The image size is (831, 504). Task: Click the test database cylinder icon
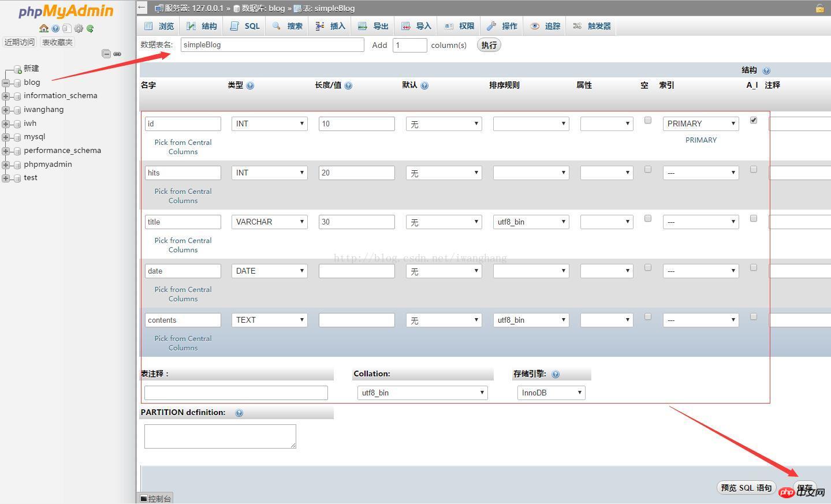pos(17,178)
